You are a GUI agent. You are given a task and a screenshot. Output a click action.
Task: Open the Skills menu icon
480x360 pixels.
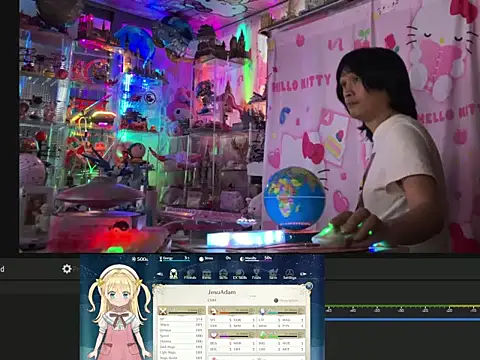(223, 274)
